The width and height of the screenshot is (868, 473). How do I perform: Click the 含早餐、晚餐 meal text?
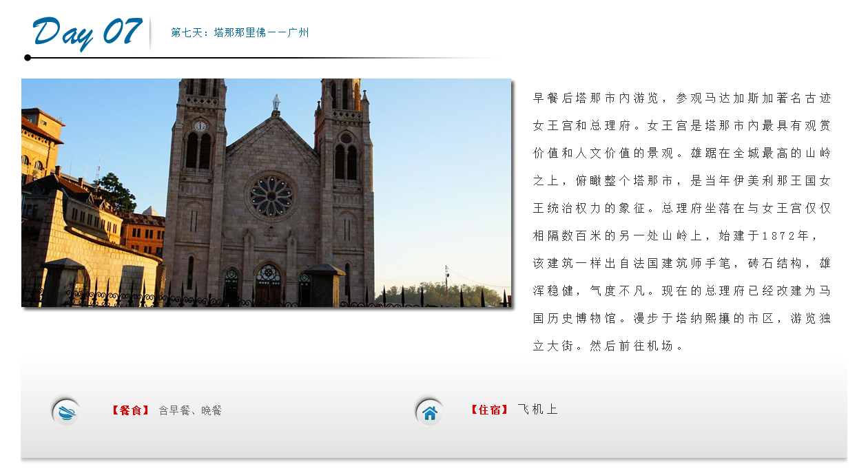click(190, 411)
